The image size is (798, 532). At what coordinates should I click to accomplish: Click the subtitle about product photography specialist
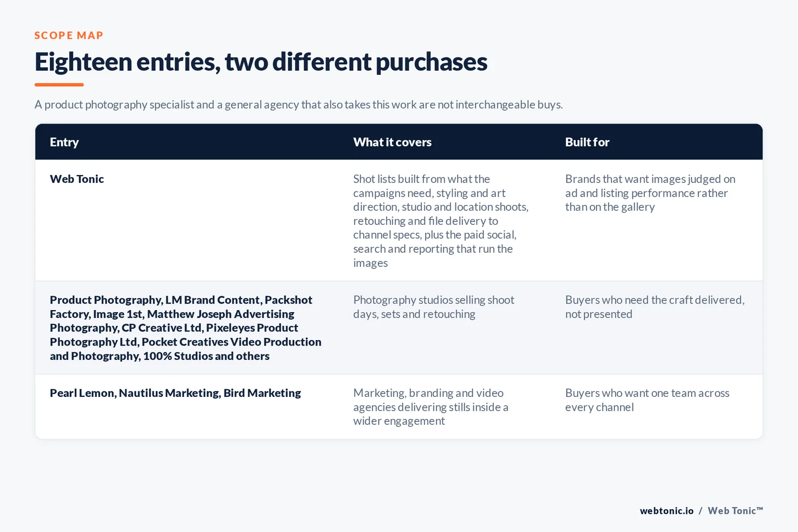pyautogui.click(x=298, y=105)
